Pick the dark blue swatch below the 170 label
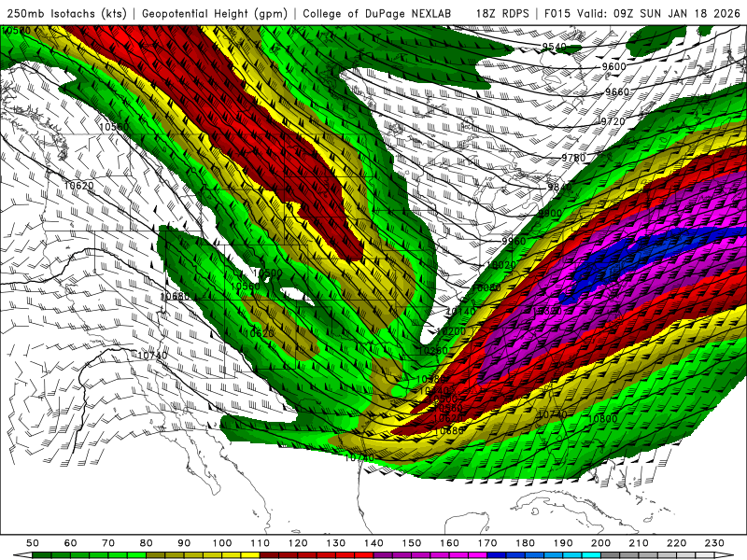Viewport: 747px width, 560px height. pos(497,554)
